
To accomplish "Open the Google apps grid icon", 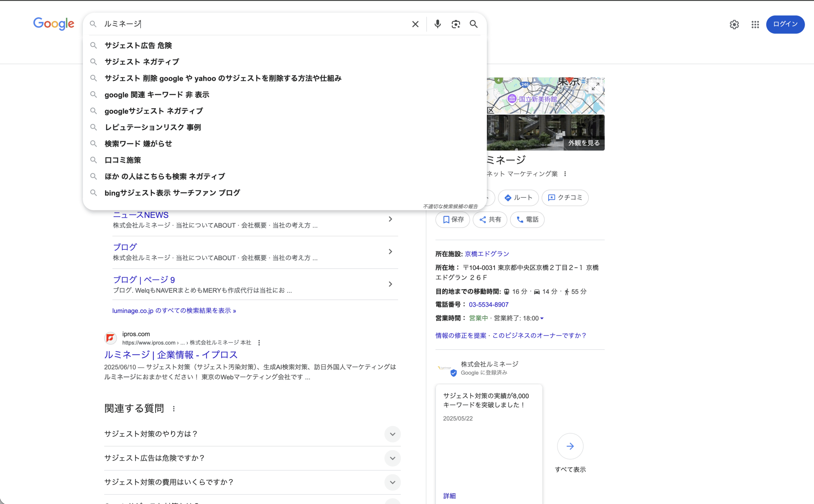I will [755, 25].
